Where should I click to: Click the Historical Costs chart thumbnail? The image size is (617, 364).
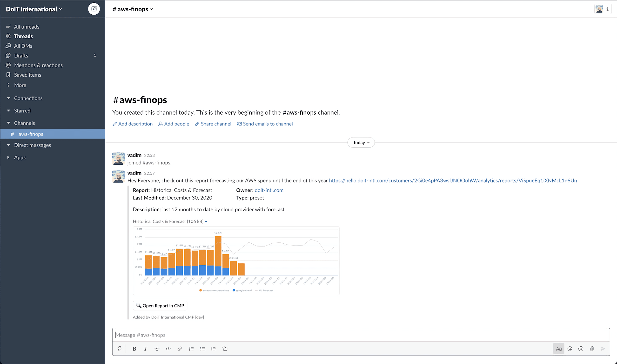pos(236,260)
